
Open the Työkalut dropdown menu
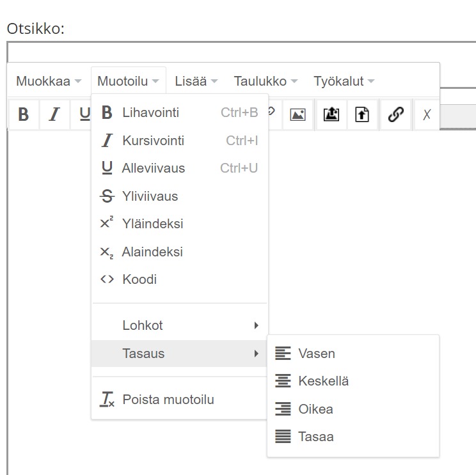[x=344, y=81]
